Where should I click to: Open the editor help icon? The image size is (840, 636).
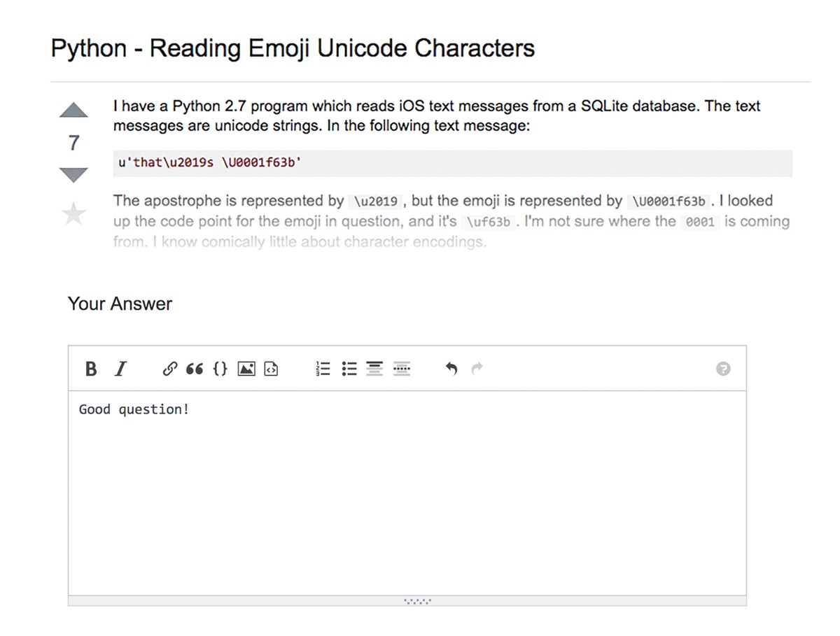click(x=724, y=369)
